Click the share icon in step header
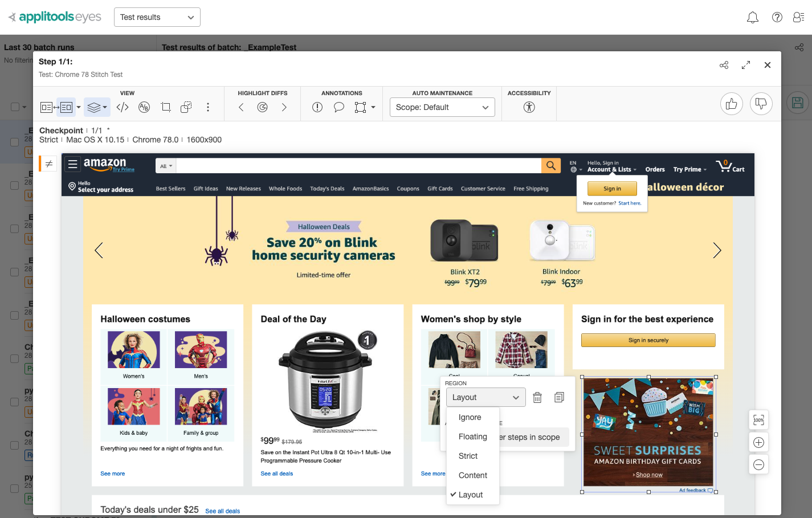 tap(724, 65)
